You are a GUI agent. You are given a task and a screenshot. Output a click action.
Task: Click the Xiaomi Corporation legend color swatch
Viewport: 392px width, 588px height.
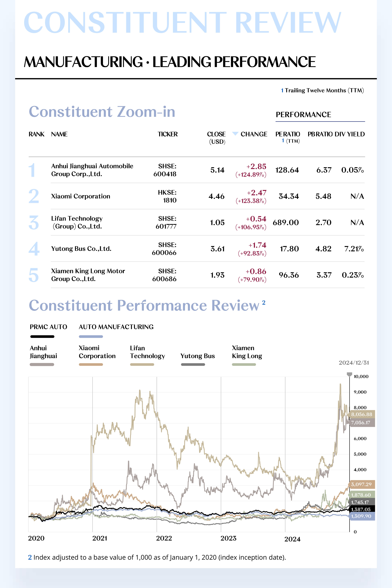(91, 365)
